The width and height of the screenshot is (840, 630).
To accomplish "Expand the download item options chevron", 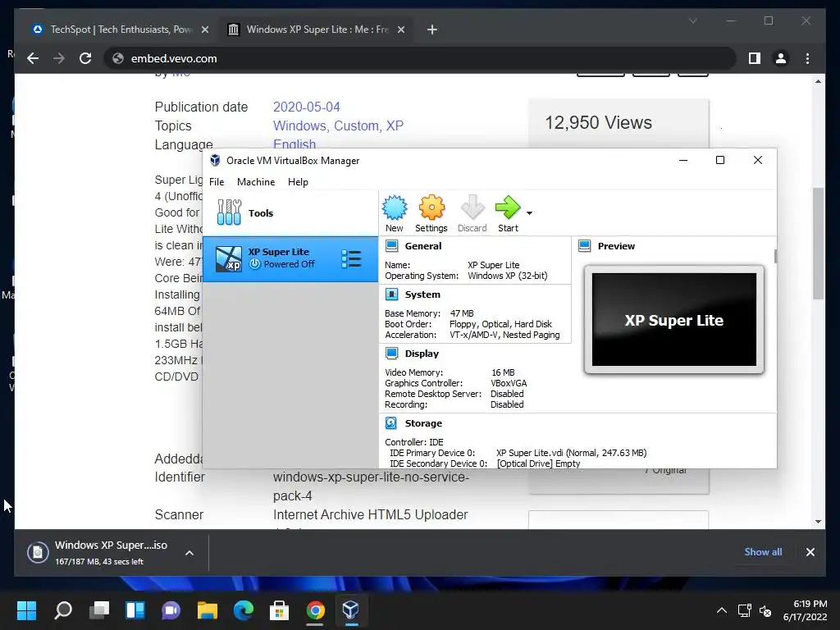I will tap(189, 552).
